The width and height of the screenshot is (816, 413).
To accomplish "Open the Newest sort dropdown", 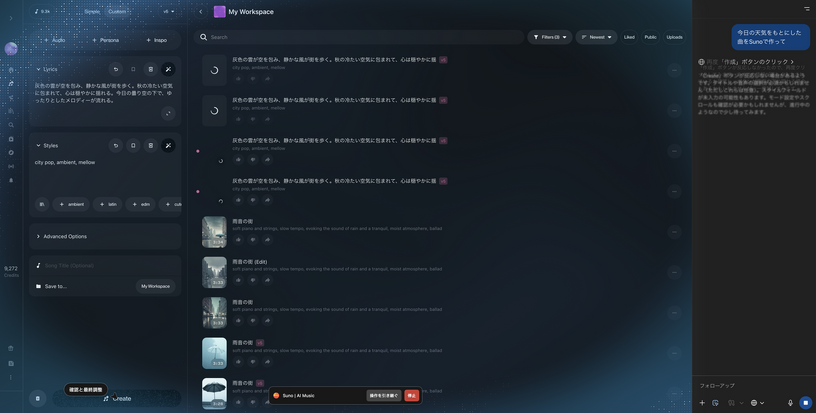I will (596, 37).
